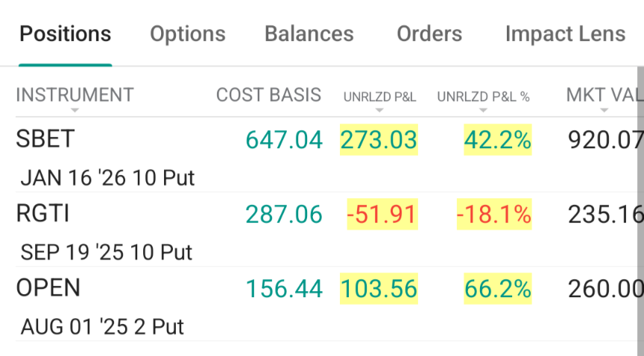
Task: Click the highlighted -18.1% P&L percentage
Action: [494, 214]
